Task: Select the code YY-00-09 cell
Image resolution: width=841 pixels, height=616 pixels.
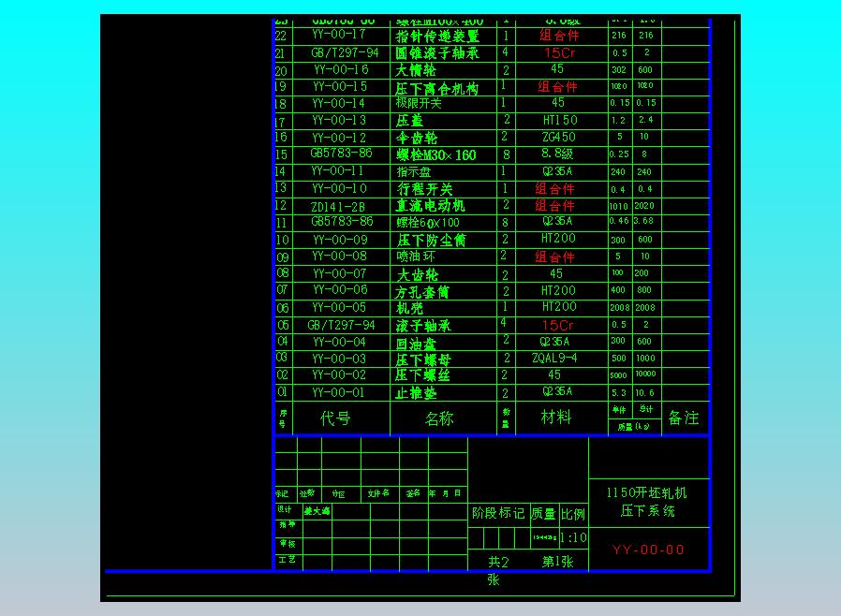Action: pos(341,240)
